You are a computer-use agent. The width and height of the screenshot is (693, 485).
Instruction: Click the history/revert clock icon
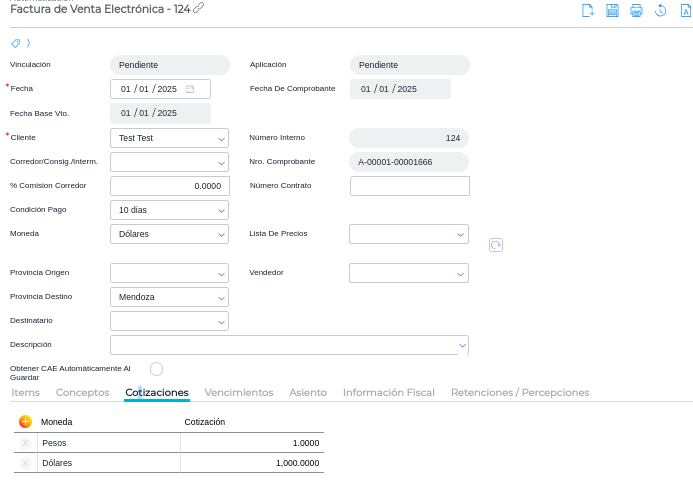(x=660, y=11)
